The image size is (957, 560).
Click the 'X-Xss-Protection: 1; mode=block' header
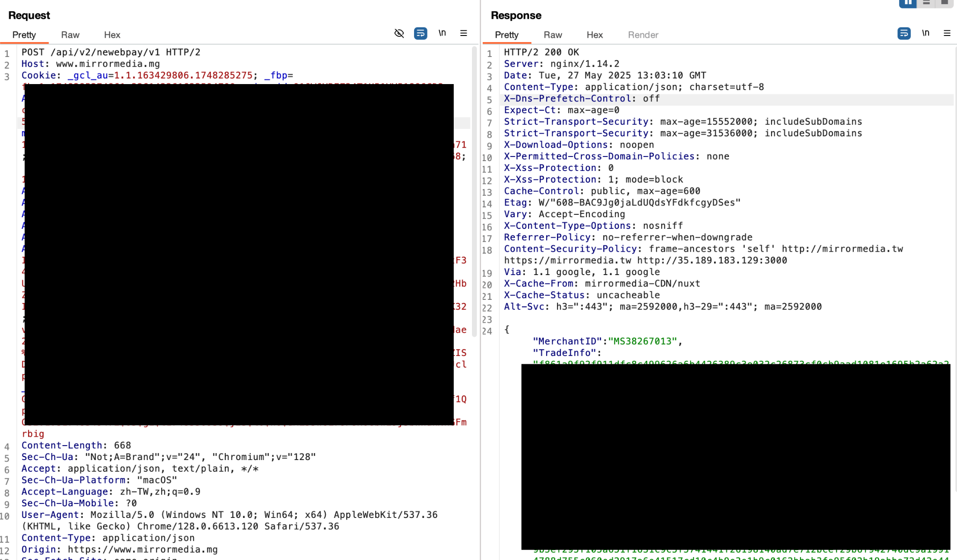tap(593, 179)
